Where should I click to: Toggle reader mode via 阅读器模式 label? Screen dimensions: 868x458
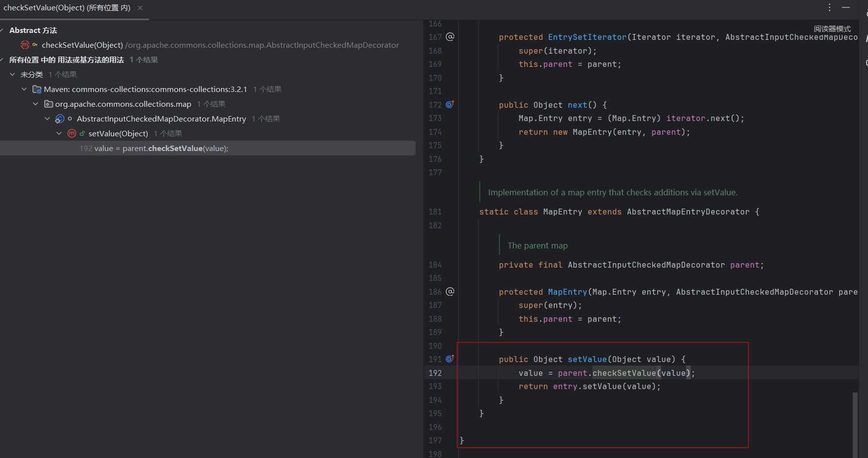click(832, 29)
